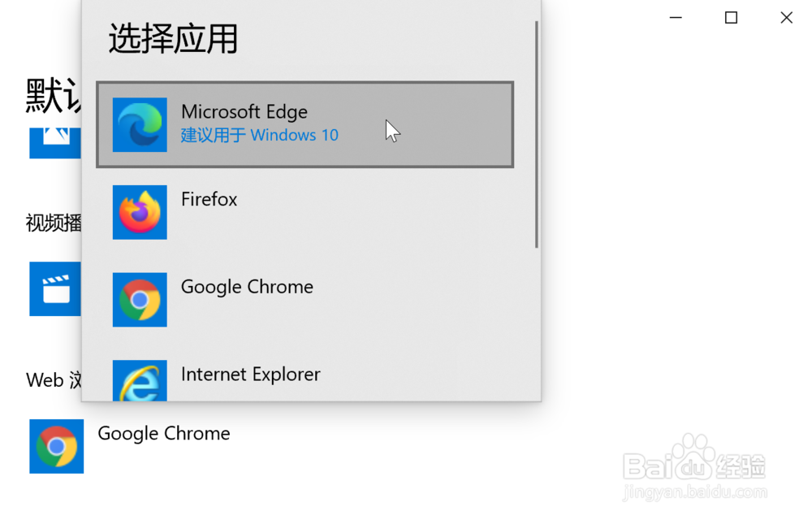This screenshot has width=812, height=520.
Task: Click the app chooser vertical scrollbar
Action: pyautogui.click(x=537, y=135)
